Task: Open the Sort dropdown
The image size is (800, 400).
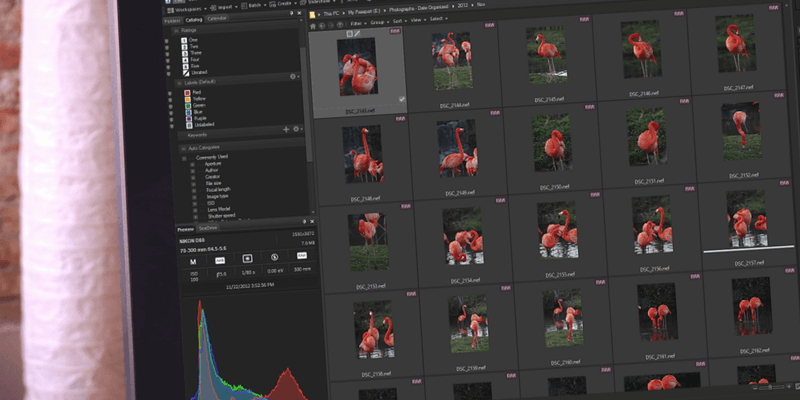Action: (x=399, y=21)
